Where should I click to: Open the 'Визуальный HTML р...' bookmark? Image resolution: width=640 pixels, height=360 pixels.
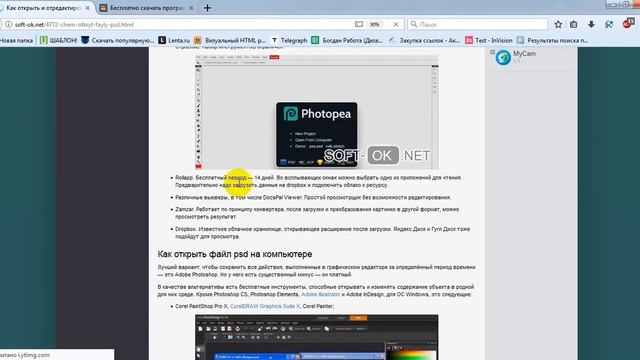point(230,40)
